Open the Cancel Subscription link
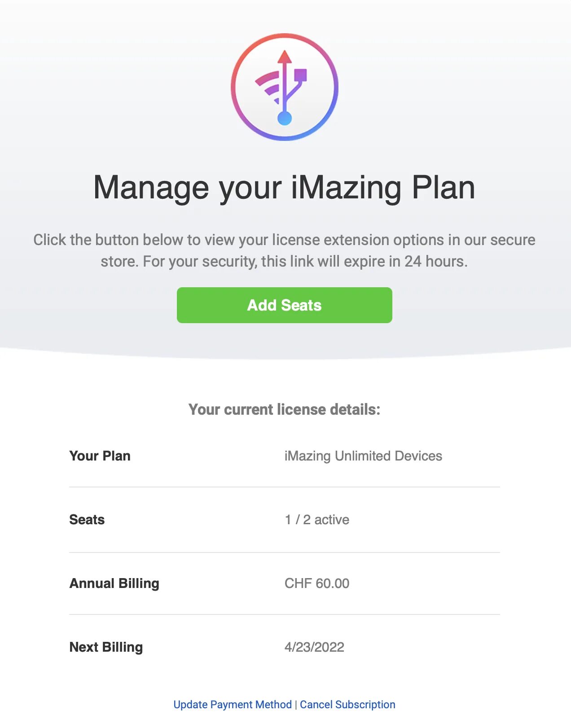Viewport: 571px width, 728px height. pyautogui.click(x=347, y=705)
